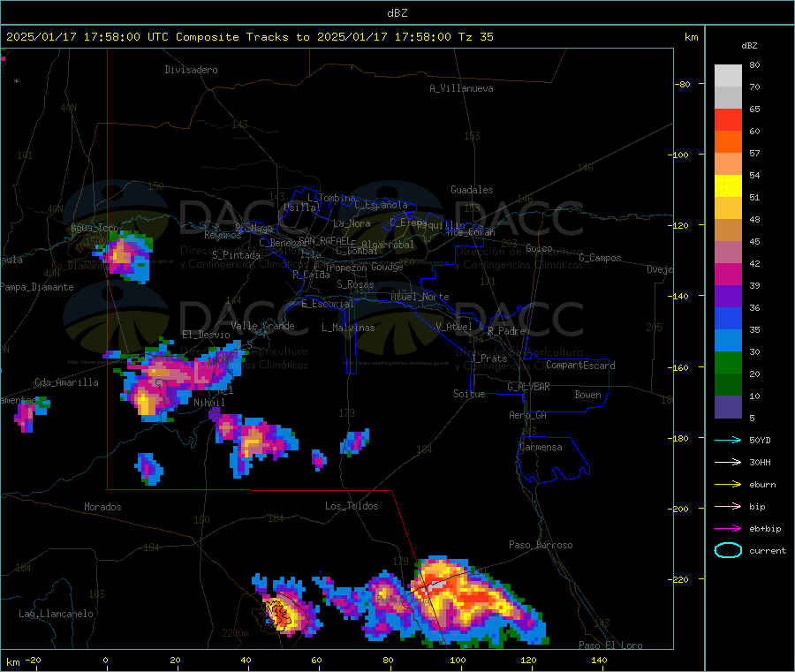Click the 57 dBZ orange legend swatch
795x672 pixels.
click(728, 142)
